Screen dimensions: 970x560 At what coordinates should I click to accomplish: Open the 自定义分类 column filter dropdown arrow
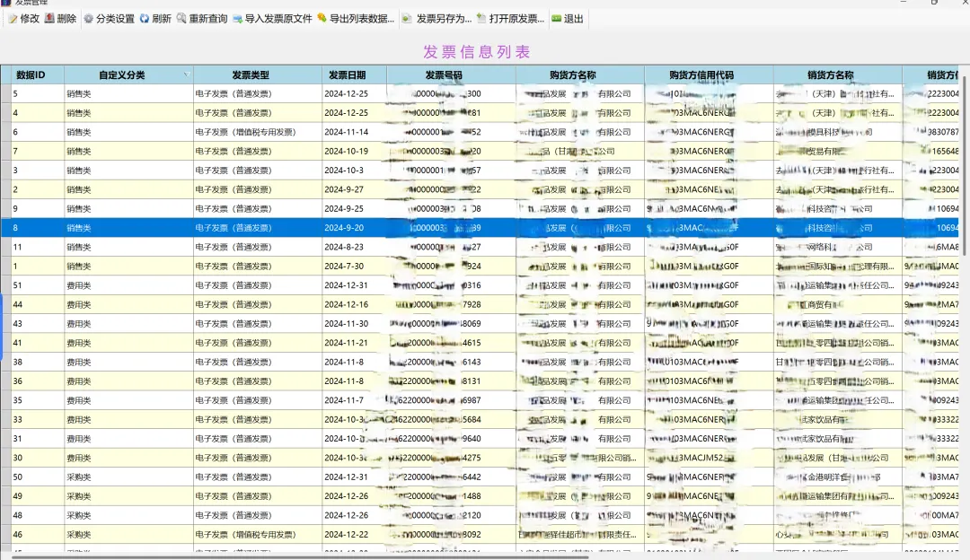[x=186, y=74]
